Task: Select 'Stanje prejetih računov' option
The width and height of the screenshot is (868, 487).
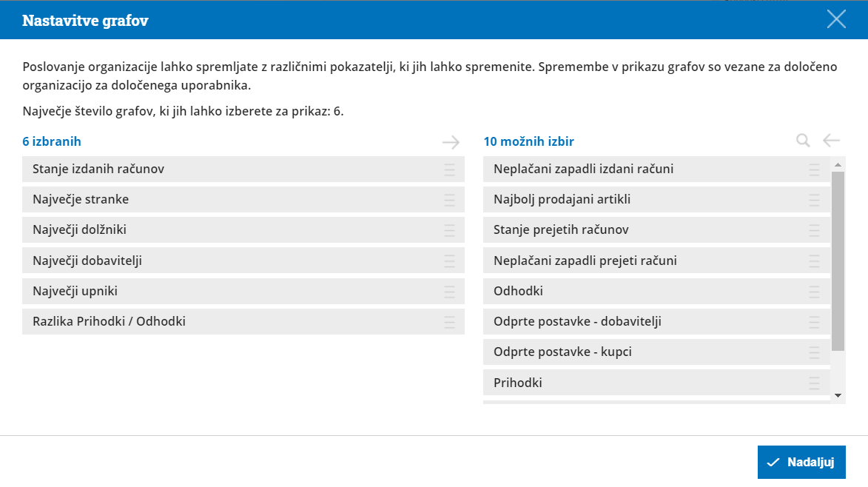Action: pyautogui.click(x=656, y=229)
